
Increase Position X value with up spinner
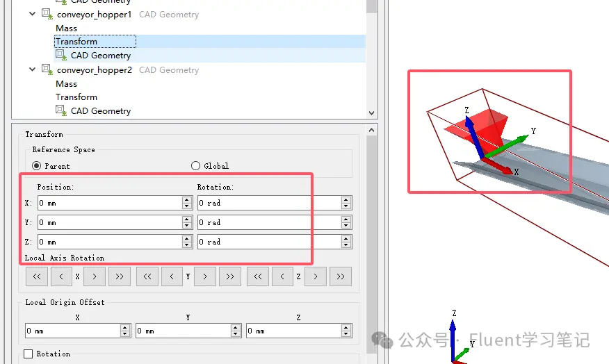[x=187, y=199]
